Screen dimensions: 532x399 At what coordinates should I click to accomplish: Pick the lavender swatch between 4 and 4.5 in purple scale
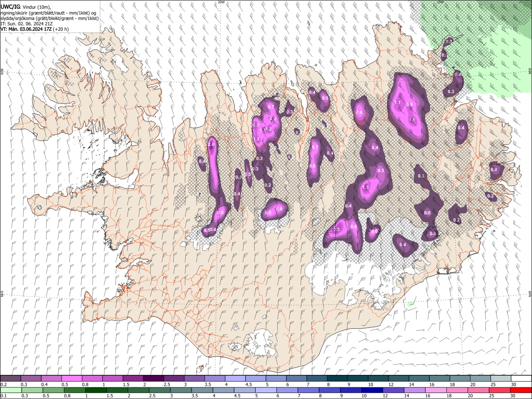[235, 378]
